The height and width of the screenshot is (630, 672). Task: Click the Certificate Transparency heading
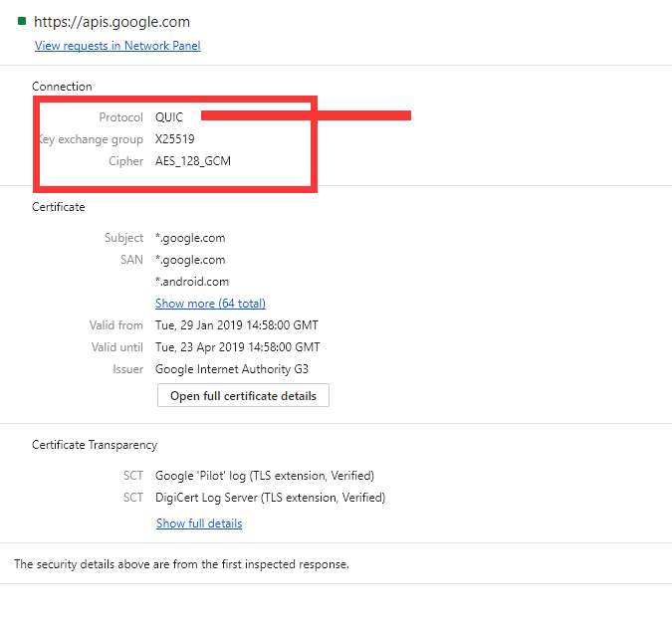95,445
